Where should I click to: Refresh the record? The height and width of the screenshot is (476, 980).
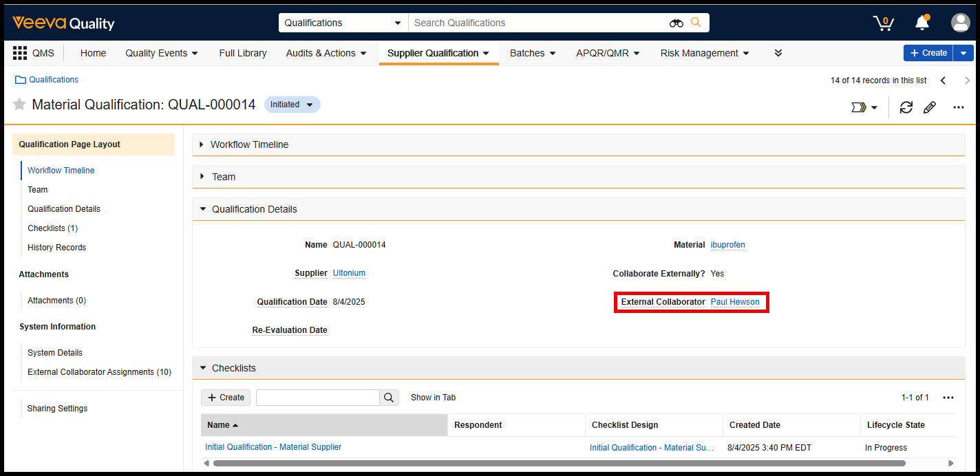[906, 107]
